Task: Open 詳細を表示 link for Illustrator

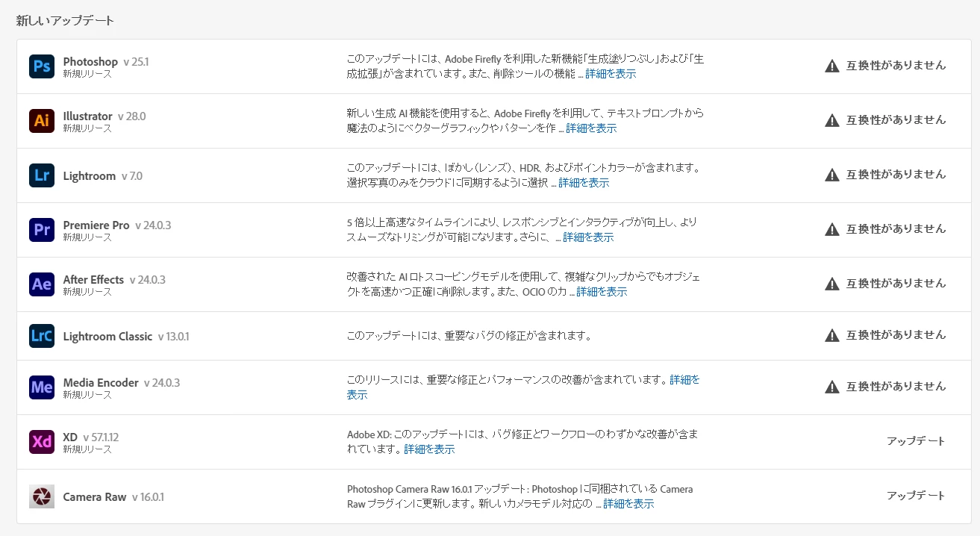Action: pyautogui.click(x=591, y=128)
